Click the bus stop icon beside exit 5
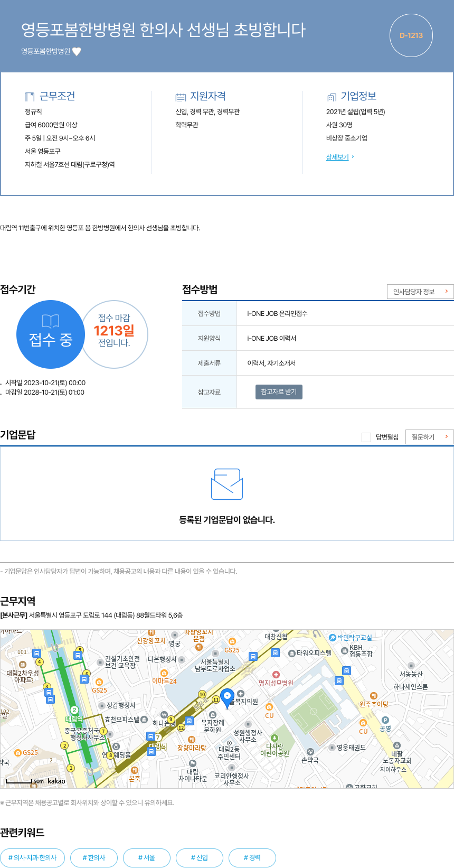454x868 pixels. click(78, 656)
